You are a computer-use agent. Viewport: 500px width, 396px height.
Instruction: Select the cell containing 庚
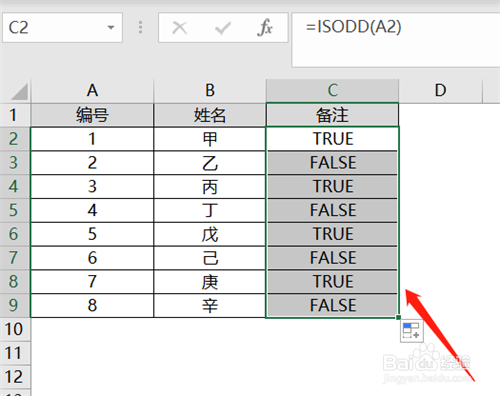tap(210, 282)
